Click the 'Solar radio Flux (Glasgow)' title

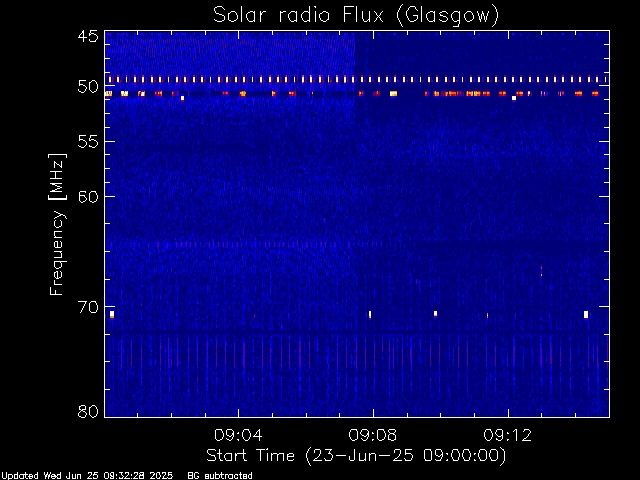356,16
